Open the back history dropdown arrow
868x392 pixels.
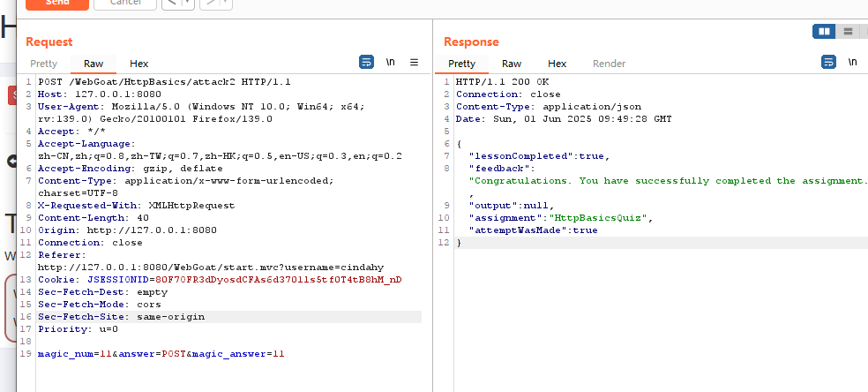(x=188, y=3)
